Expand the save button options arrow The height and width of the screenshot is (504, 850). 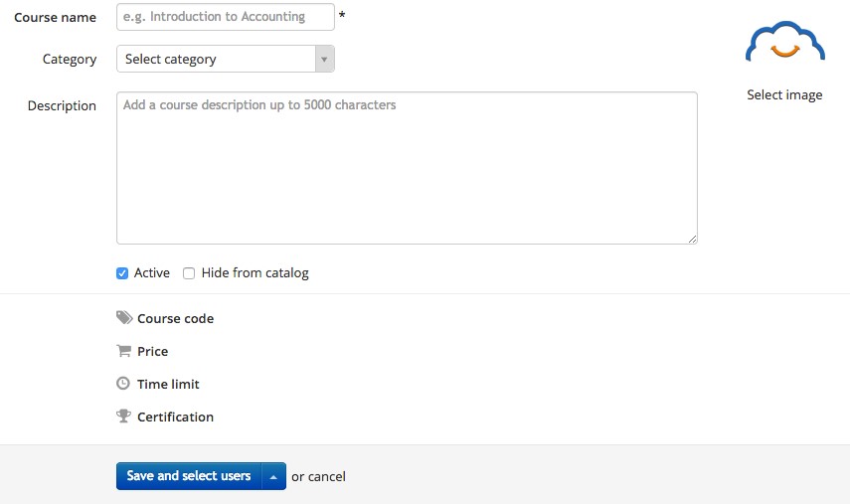pos(273,476)
